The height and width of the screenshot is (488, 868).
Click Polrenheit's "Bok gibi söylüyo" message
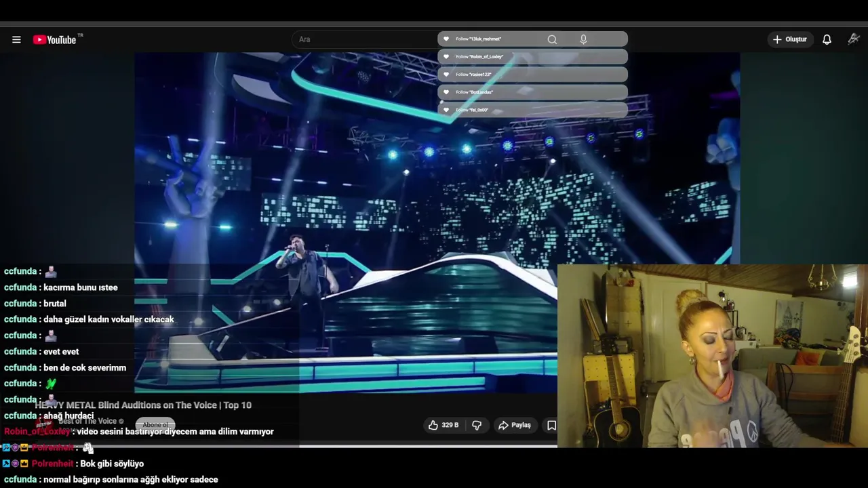[112, 464]
